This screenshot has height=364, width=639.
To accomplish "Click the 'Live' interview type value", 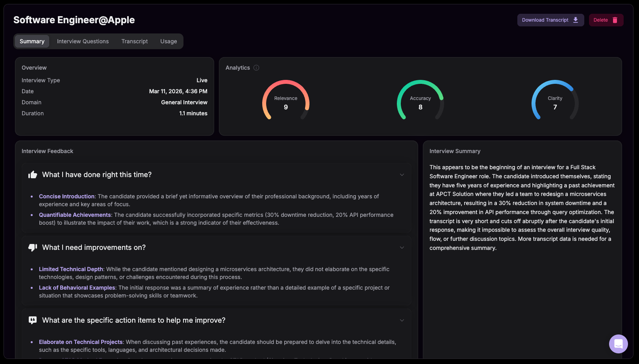I will (202, 80).
